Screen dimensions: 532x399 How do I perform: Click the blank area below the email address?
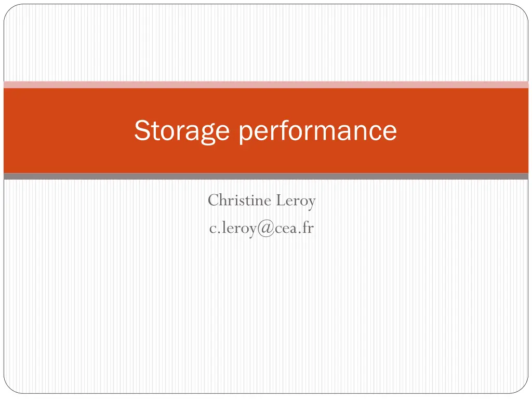265,312
